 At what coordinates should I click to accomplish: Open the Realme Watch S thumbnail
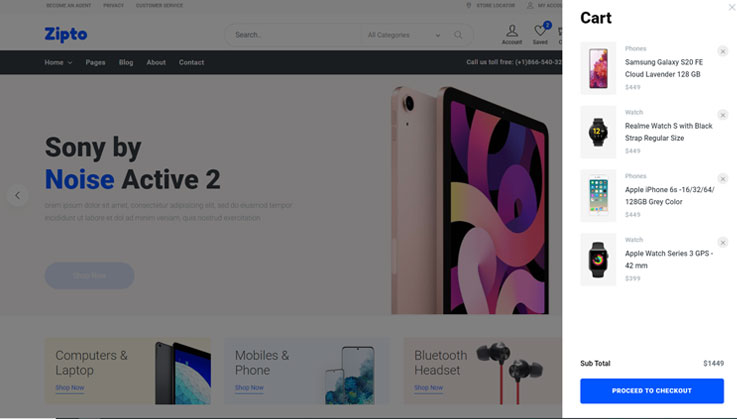click(598, 132)
